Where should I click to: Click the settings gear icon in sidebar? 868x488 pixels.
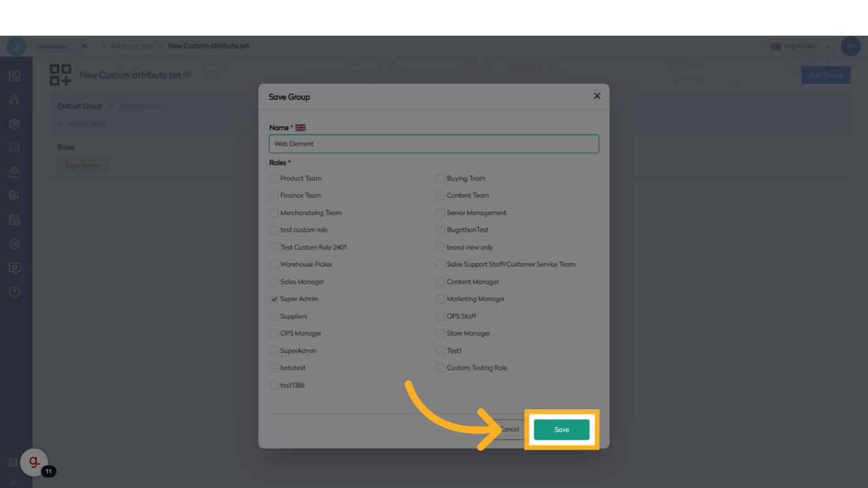(x=14, y=244)
